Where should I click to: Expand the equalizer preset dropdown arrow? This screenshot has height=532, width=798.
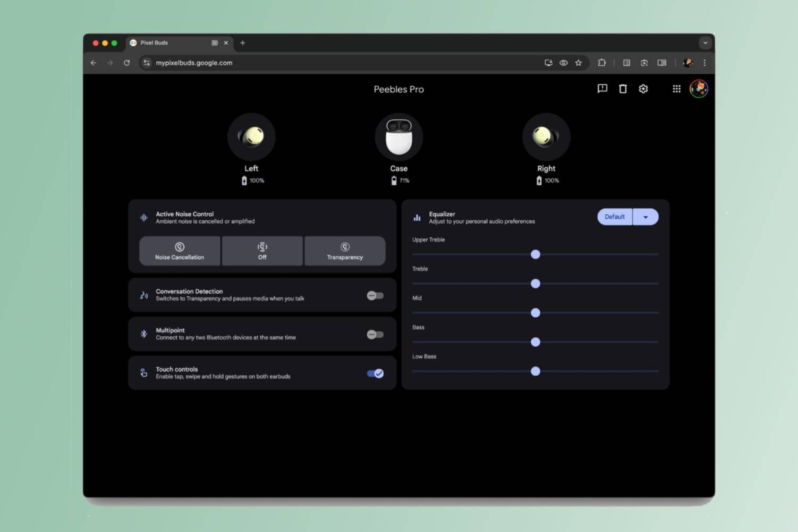[645, 217]
